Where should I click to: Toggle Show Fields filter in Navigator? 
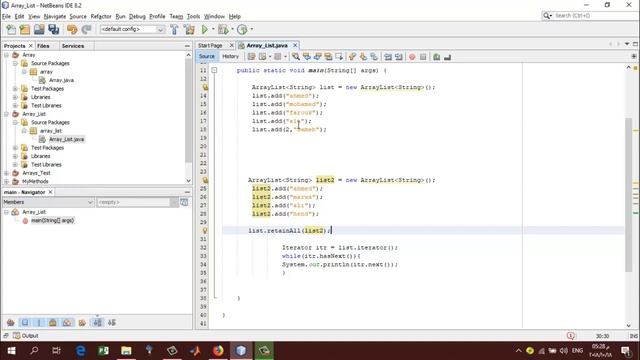(25, 323)
